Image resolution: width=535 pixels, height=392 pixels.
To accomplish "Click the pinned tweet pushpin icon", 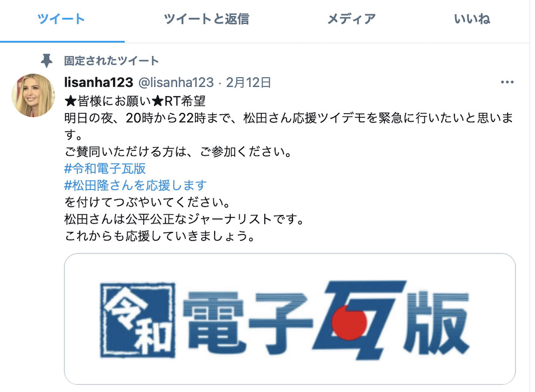I will tap(47, 61).
